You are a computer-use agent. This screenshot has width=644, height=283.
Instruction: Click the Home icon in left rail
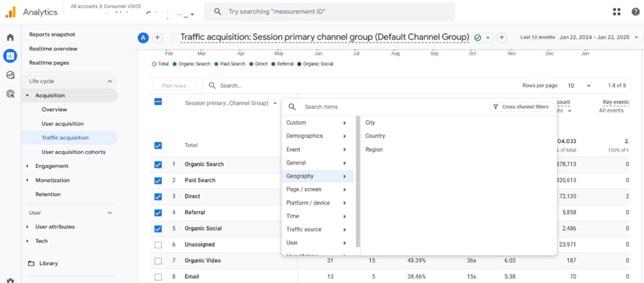coord(10,37)
